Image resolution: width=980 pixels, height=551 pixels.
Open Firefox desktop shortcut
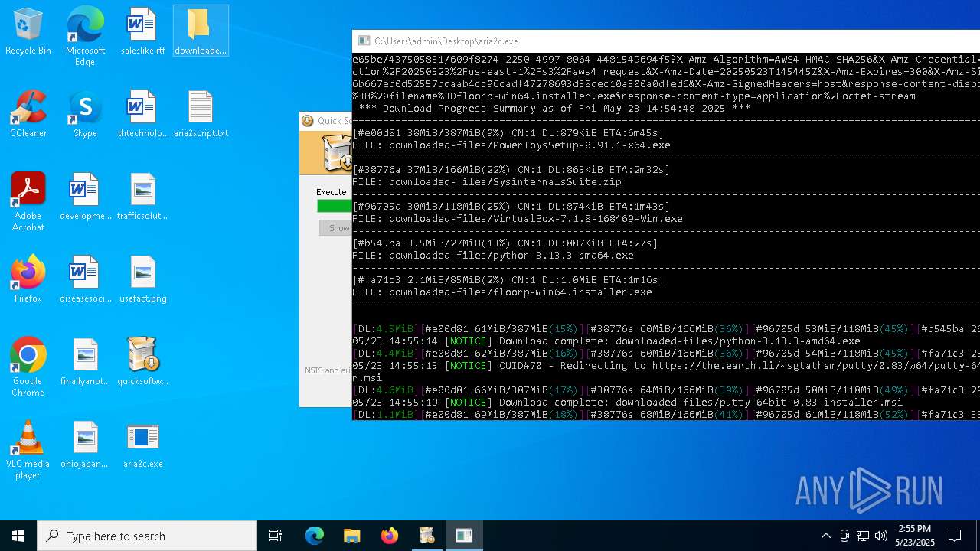pos(28,280)
